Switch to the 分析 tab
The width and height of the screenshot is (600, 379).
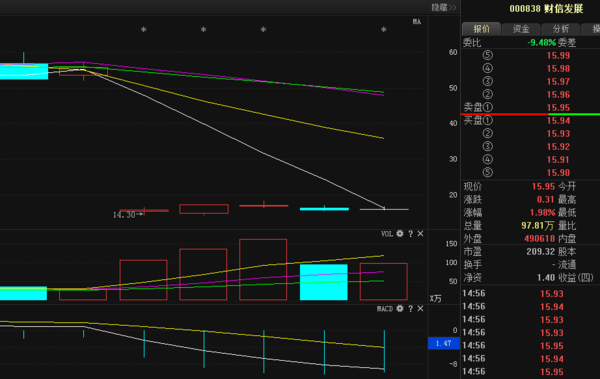(x=561, y=29)
